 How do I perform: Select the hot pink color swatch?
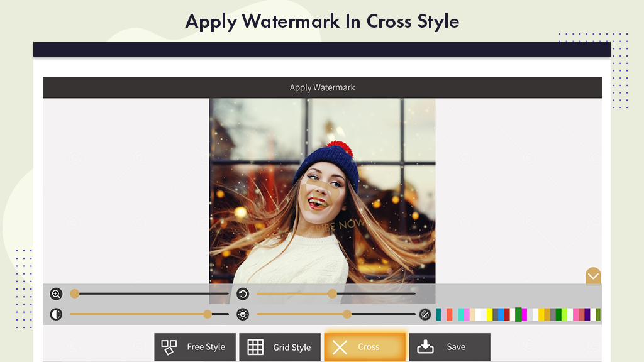[576, 314]
